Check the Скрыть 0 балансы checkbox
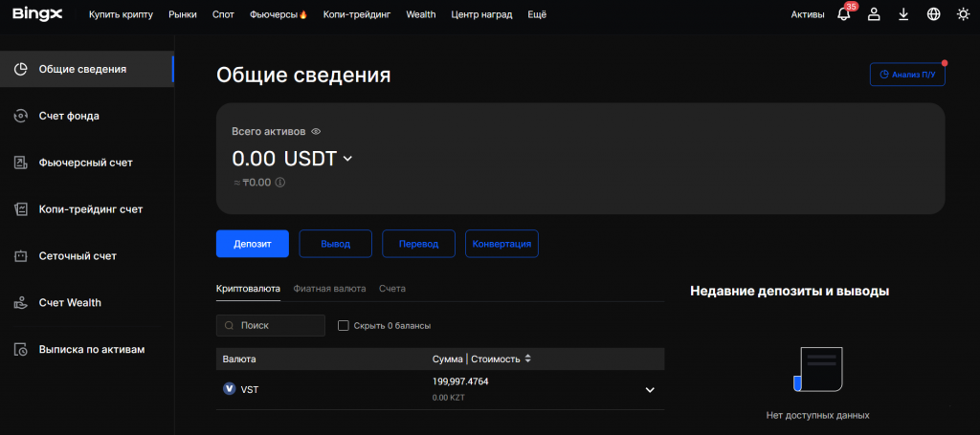Screen dimensions: 980x435 pyautogui.click(x=343, y=325)
